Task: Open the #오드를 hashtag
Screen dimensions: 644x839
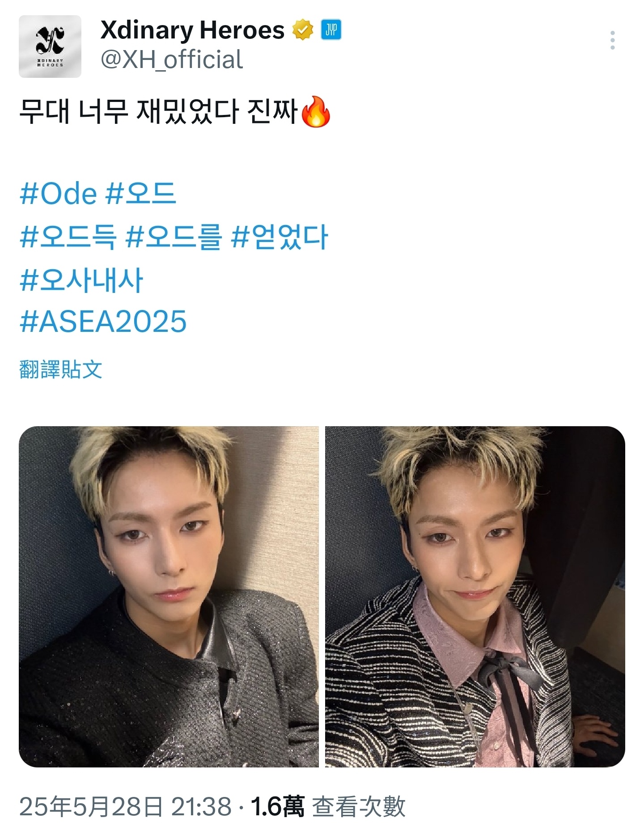Action: (174, 237)
